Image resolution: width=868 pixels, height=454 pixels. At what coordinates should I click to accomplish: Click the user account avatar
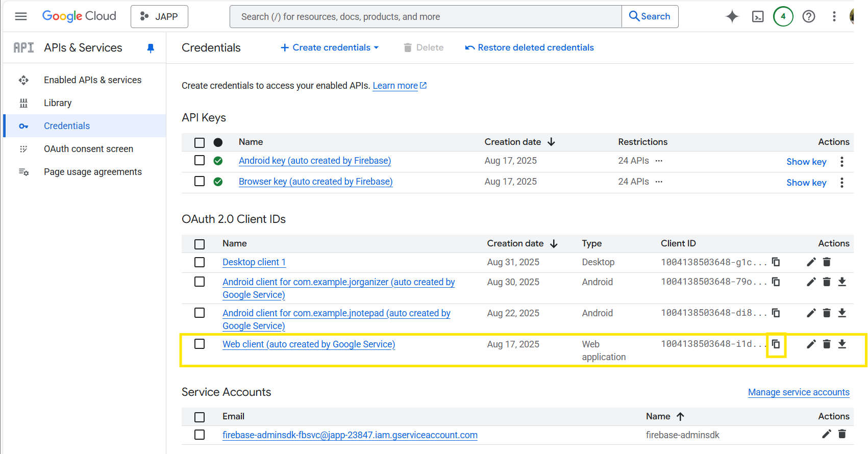[852, 16]
